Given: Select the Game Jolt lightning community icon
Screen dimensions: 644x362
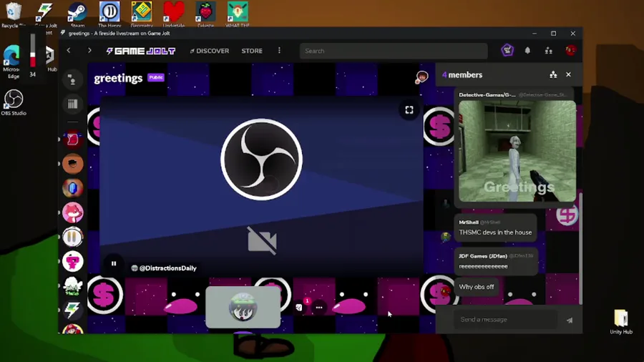Looking at the screenshot, I should click(73, 310).
